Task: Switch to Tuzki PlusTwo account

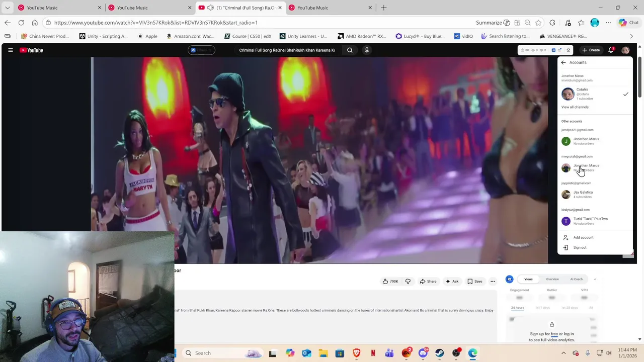Action: [x=595, y=221]
